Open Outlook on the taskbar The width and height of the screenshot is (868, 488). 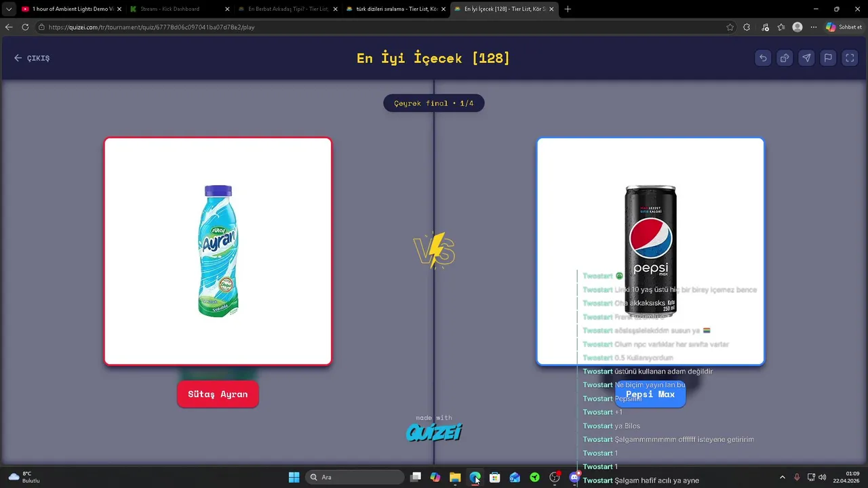(x=515, y=477)
